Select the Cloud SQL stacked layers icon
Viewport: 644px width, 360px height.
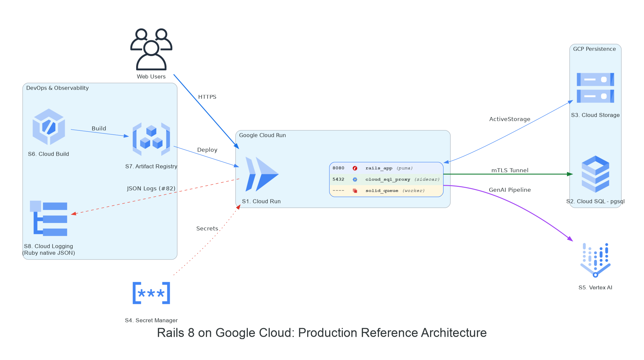pyautogui.click(x=595, y=174)
